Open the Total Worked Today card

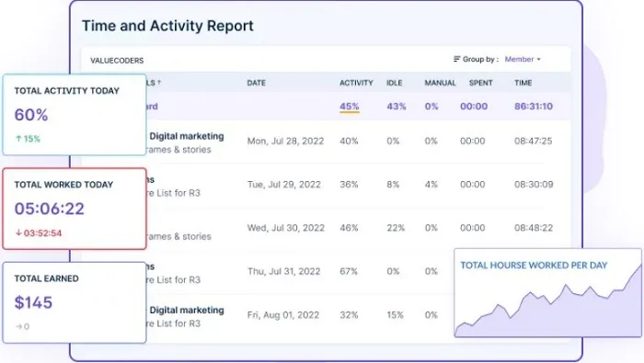(75, 209)
